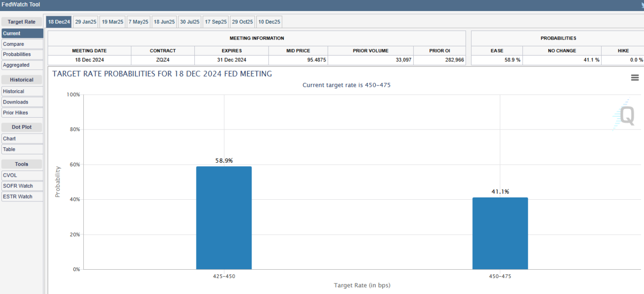Open the 7 May25 meeting tab

[x=138, y=22]
